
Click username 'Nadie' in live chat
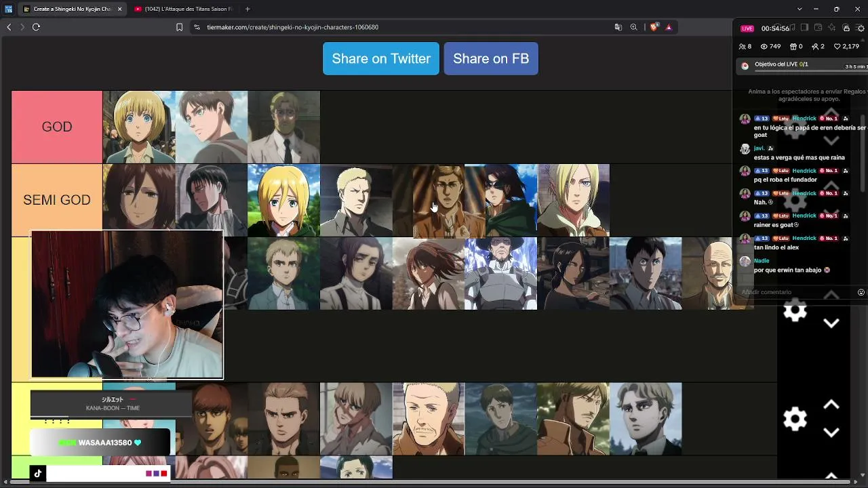coord(762,261)
